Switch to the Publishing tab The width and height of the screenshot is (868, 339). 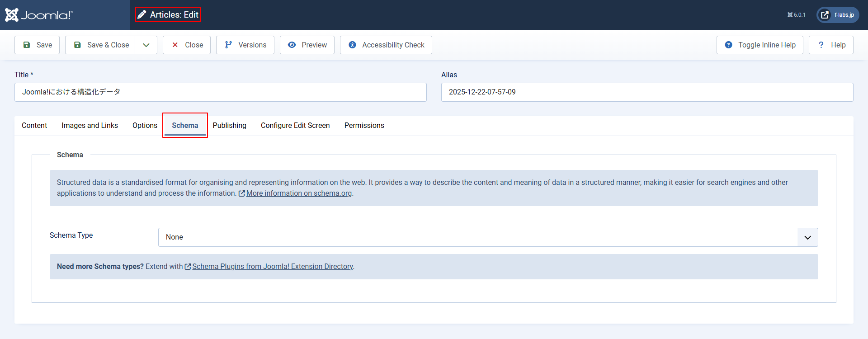pos(229,126)
